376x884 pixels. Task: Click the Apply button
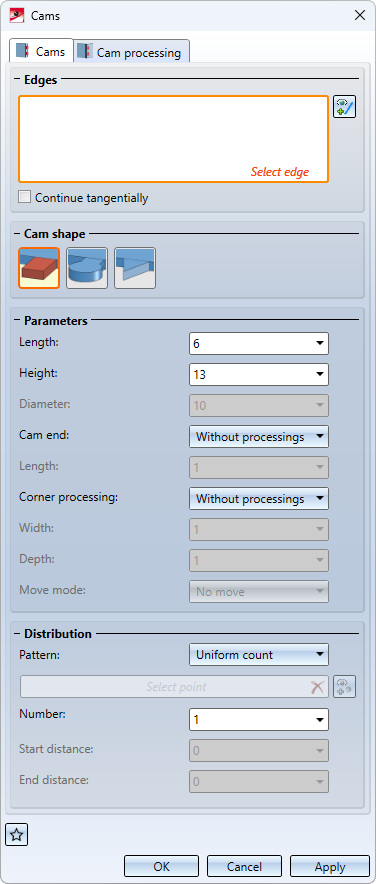pyautogui.click(x=330, y=867)
